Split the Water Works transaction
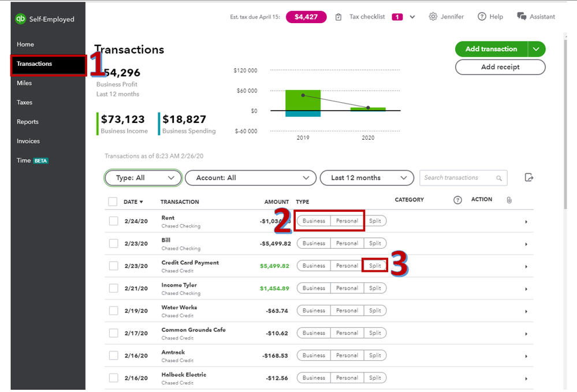Image resolution: width=577 pixels, height=392 pixels. 375,311
